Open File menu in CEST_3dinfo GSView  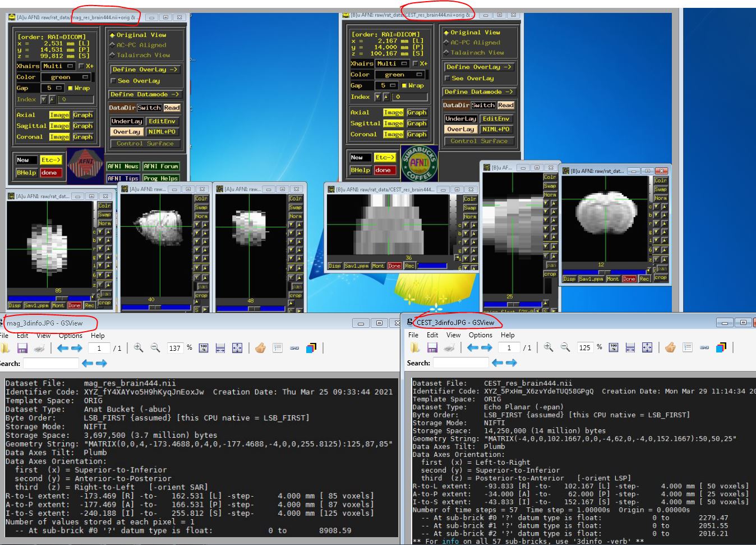click(413, 335)
